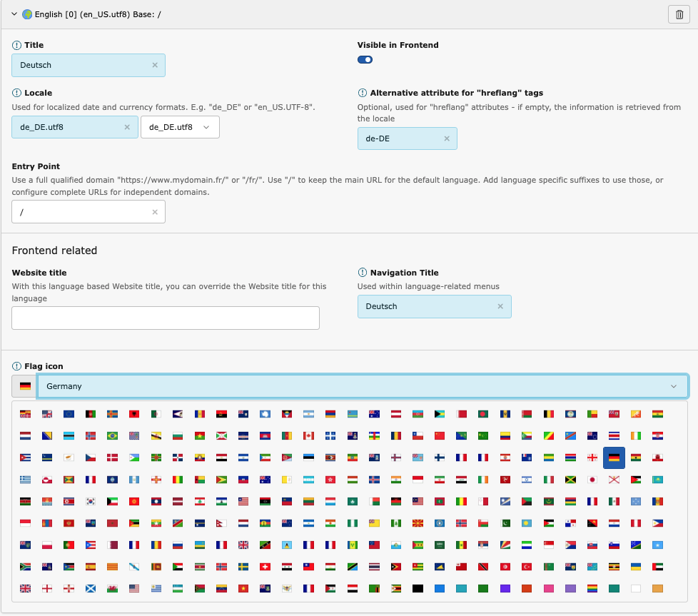698x616 pixels.
Task: Clear the Title field with its x button
Action: point(155,64)
